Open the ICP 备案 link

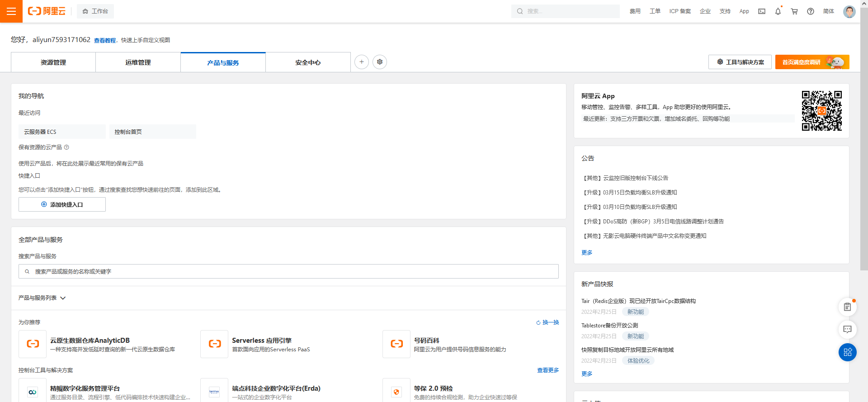point(680,11)
